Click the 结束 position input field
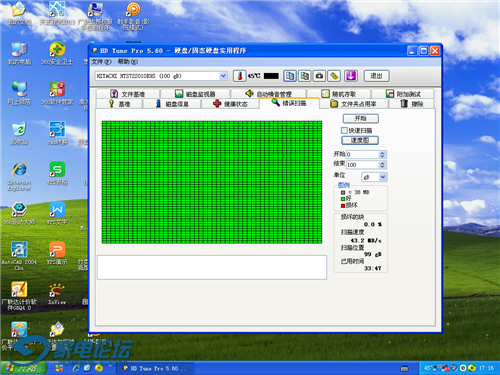 pos(363,165)
